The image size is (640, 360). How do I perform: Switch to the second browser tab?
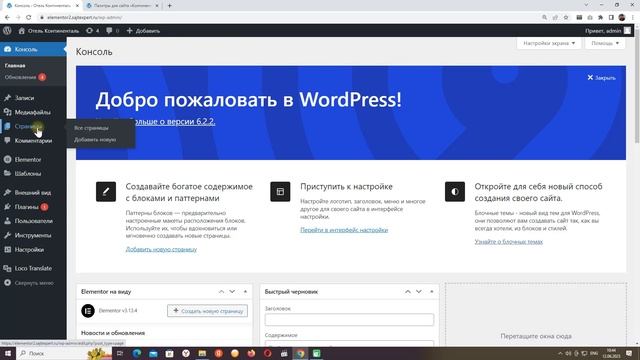(x=122, y=6)
